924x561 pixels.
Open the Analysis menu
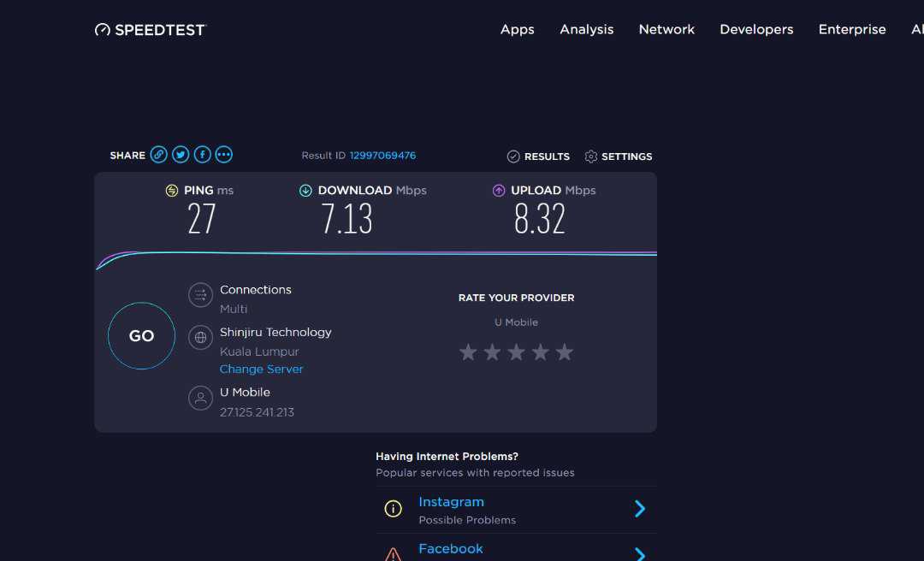[586, 29]
